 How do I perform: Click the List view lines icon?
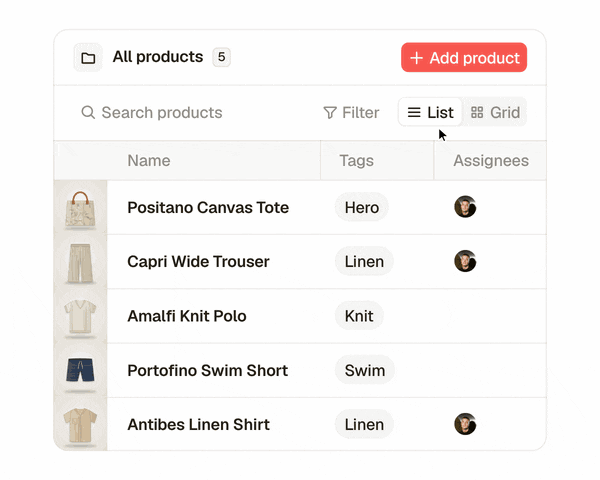click(x=414, y=113)
